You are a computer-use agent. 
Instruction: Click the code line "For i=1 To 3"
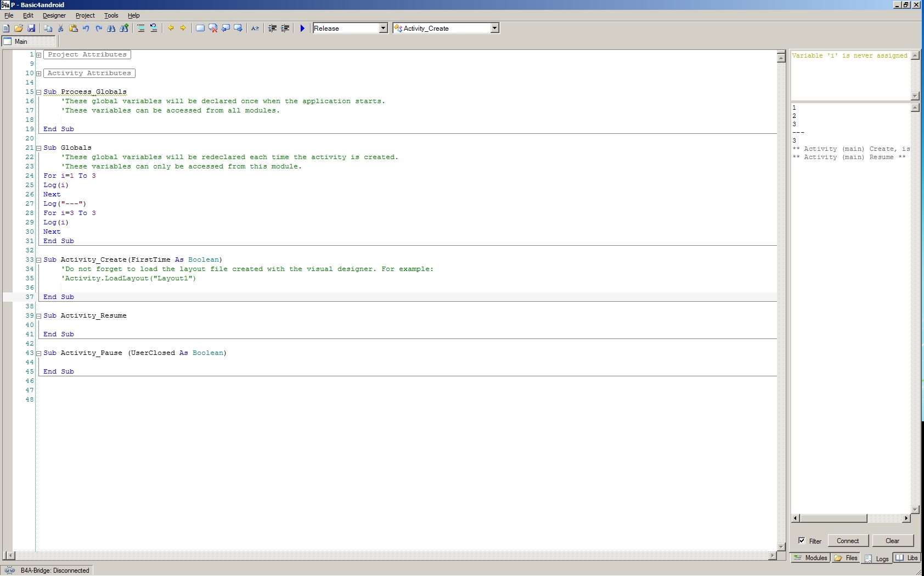[70, 176]
